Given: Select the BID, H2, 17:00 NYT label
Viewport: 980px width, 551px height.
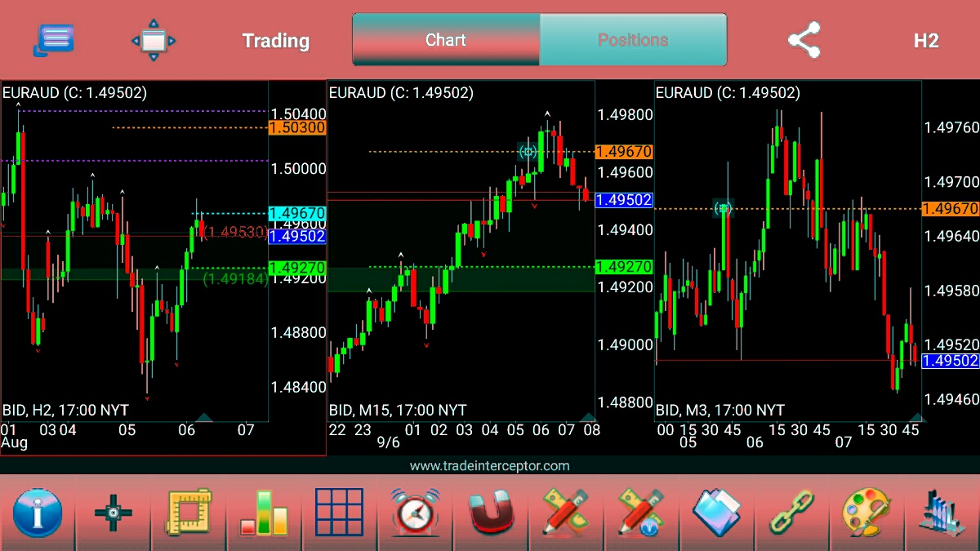Looking at the screenshot, I should pos(65,410).
